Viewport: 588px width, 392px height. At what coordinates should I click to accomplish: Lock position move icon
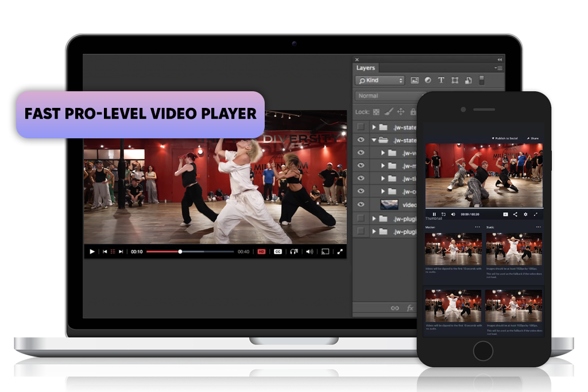pyautogui.click(x=401, y=112)
